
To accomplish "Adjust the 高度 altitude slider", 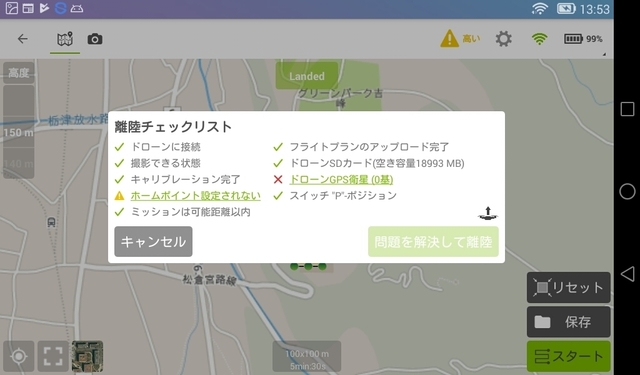I will click(19, 132).
